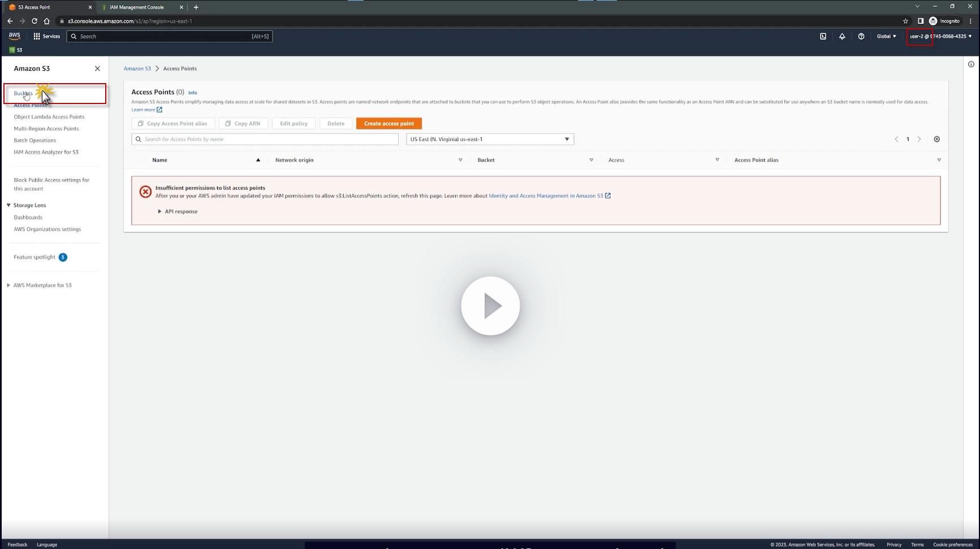
Task: Open Block Public Access settings
Action: click(51, 184)
